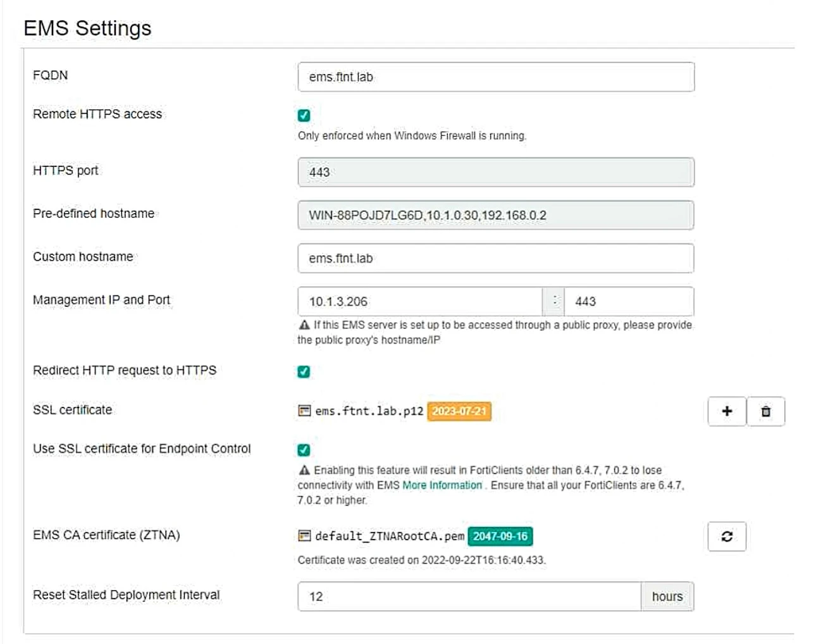Click the Pre-defined hostname field
Screen dimensions: 816x644
495,215
